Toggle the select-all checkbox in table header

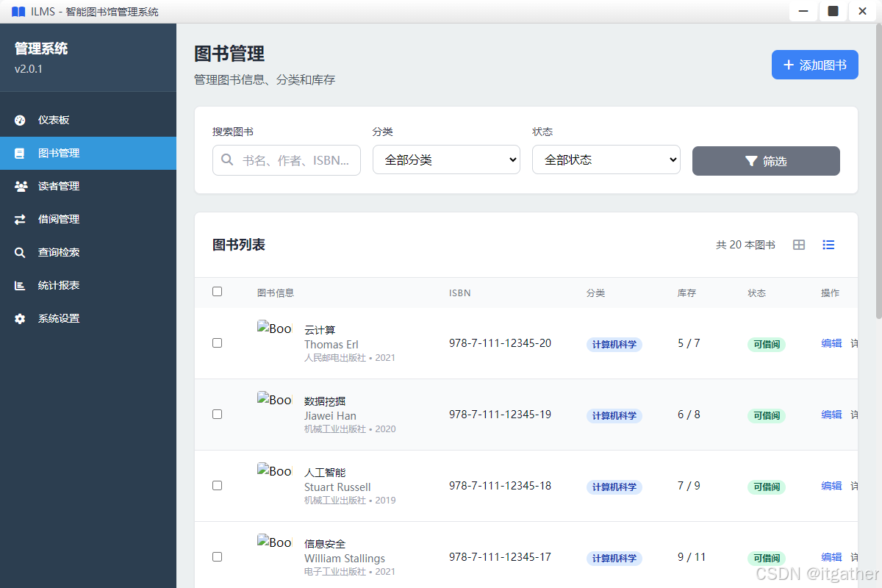pyautogui.click(x=217, y=291)
